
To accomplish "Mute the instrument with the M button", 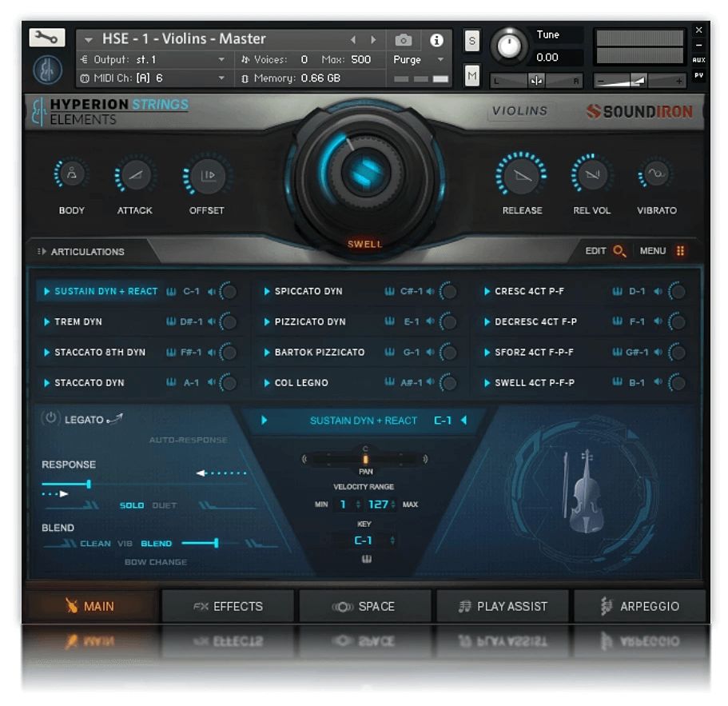I will [471, 74].
